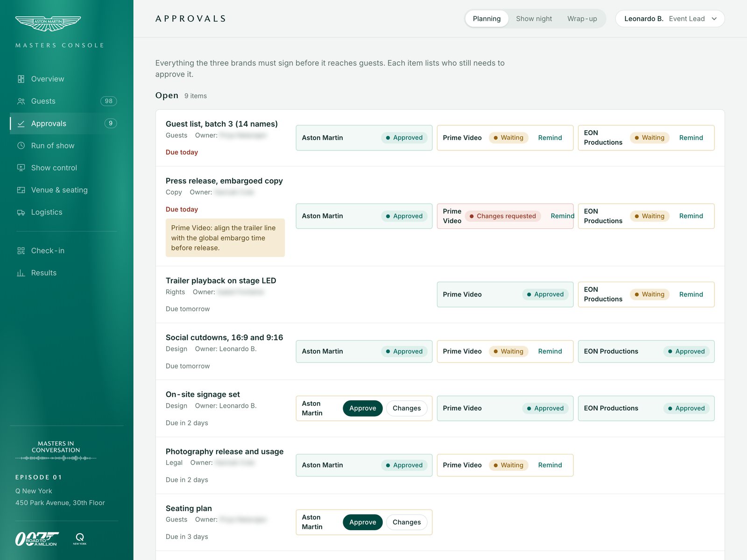Click the Aston Martin wings logo

(48, 23)
